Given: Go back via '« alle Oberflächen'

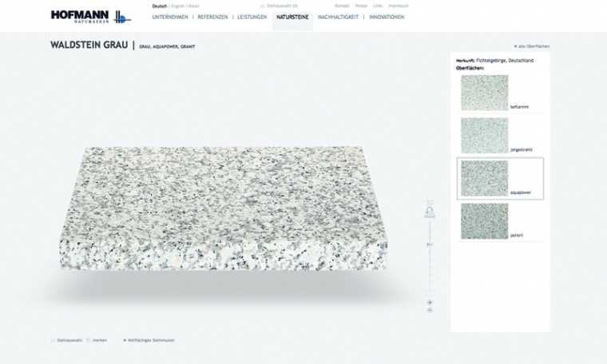Looking at the screenshot, I should (531, 46).
